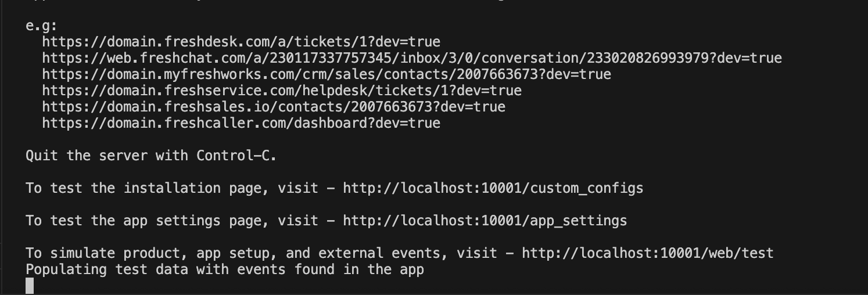
Task: Open the localhost app_settings link
Action: 485,221
